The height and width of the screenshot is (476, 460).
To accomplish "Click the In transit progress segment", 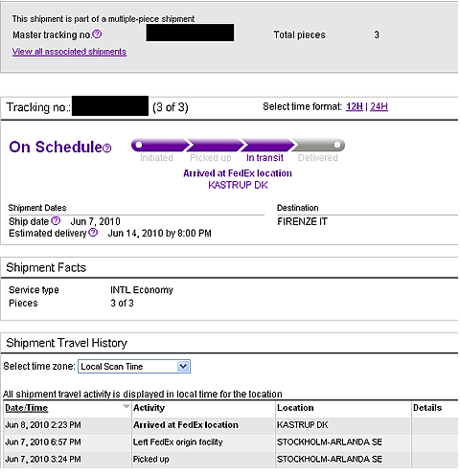I will coord(267,145).
